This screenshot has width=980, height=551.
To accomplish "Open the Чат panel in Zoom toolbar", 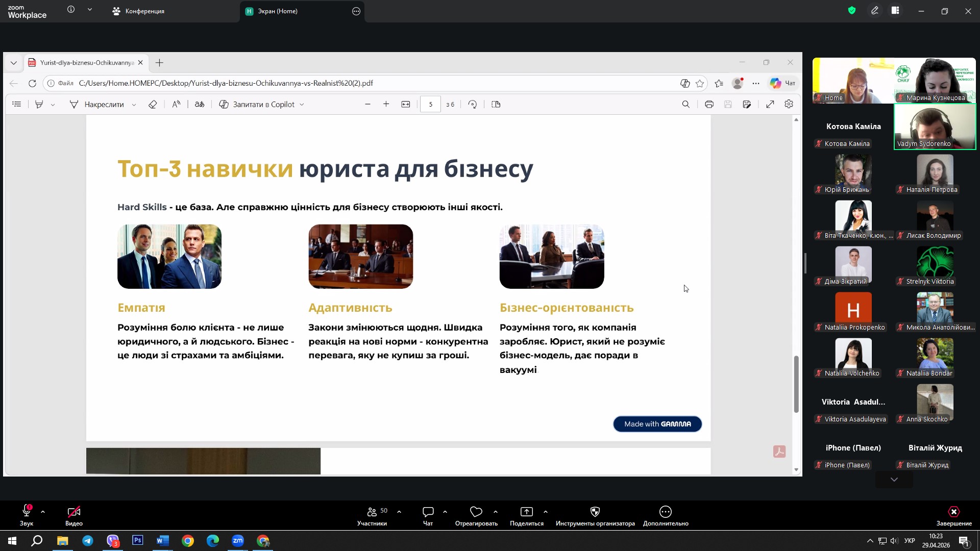I will (x=428, y=515).
